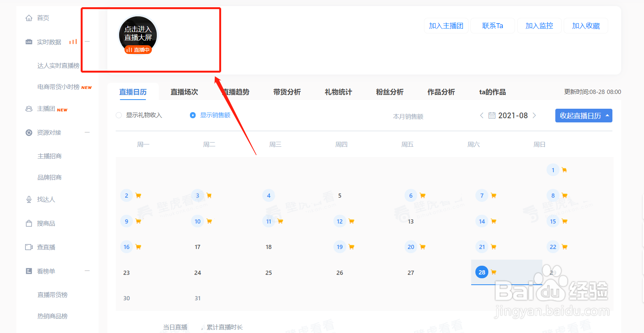Screen dimensions: 644x333
Task: Open 品牌招商 in sidebar
Action: (x=49, y=178)
